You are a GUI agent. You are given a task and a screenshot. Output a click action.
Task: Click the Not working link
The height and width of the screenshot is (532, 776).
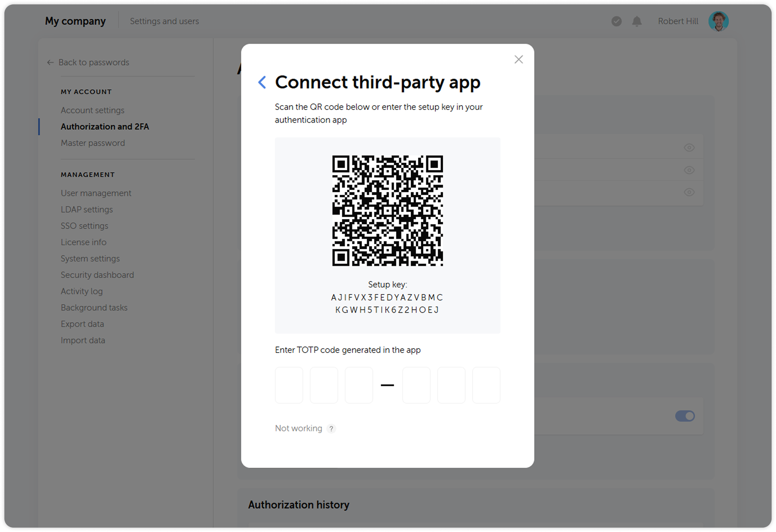point(298,428)
